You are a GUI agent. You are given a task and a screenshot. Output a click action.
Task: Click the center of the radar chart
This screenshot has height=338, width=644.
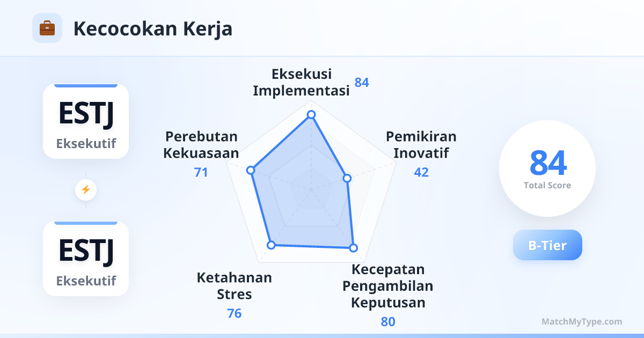click(x=311, y=189)
